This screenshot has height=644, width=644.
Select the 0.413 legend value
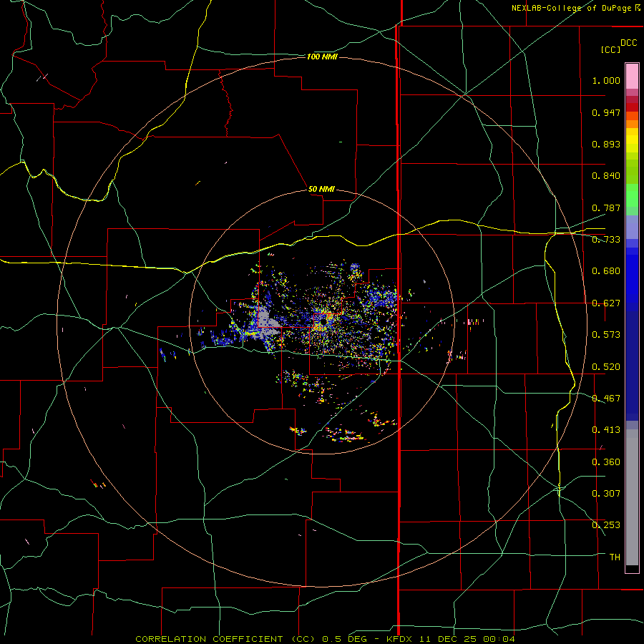pyautogui.click(x=606, y=430)
